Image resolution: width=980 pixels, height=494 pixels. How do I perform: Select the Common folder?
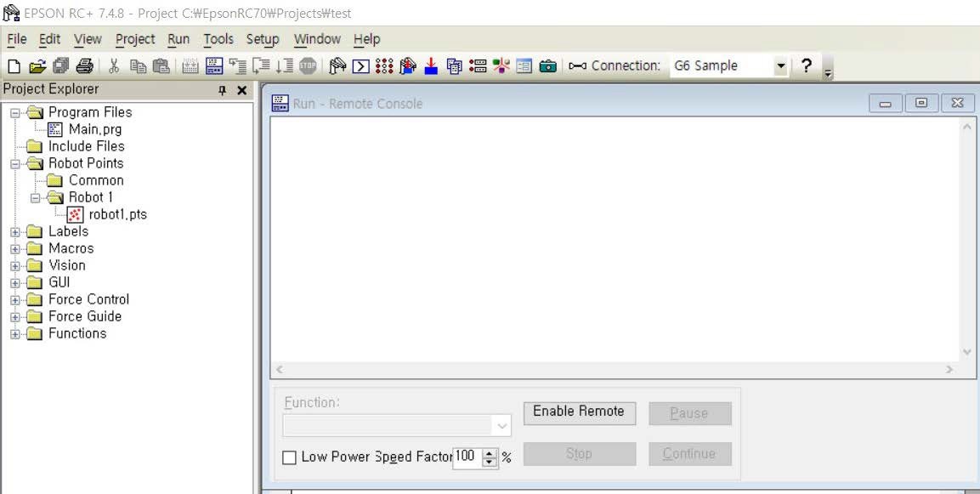click(x=96, y=181)
